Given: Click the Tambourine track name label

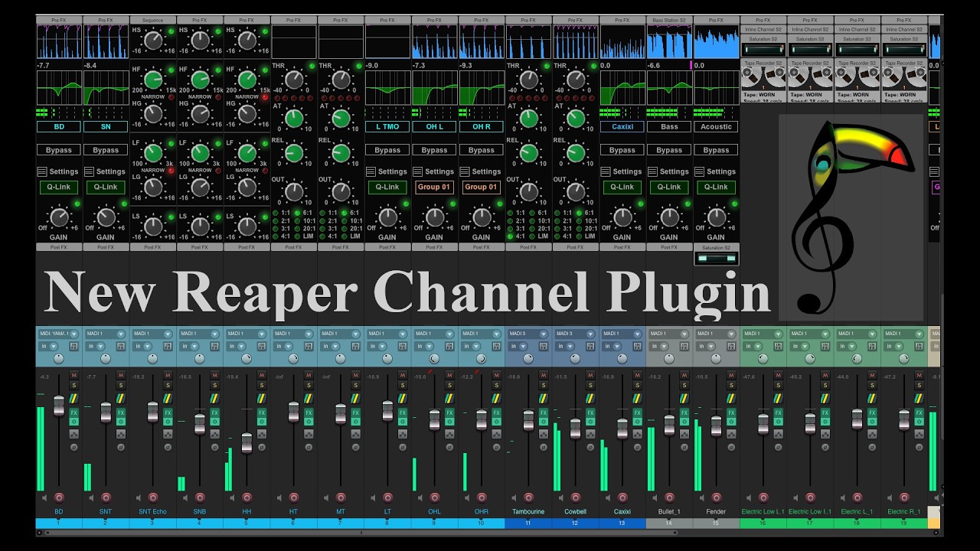Looking at the screenshot, I should tap(528, 511).
